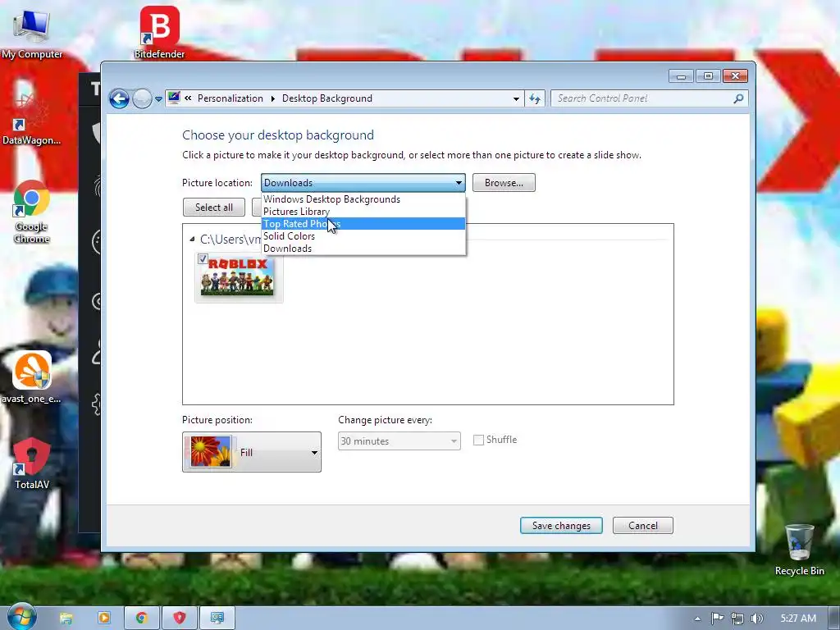Launch Google Chrome from the desktop
Image resolution: width=840 pixels, height=630 pixels.
31,212
